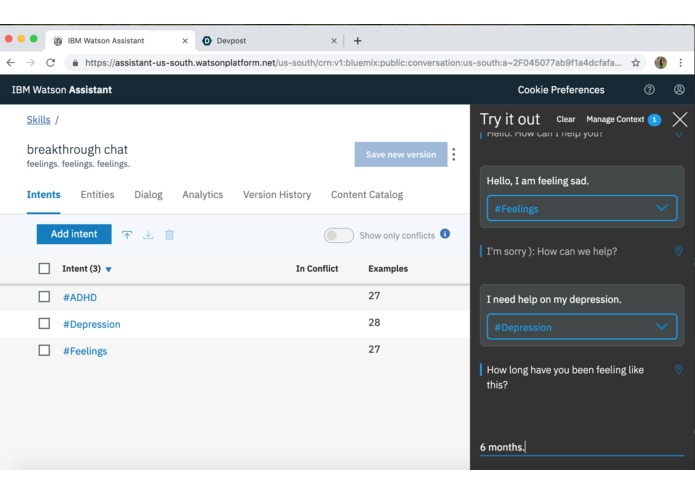The height and width of the screenshot is (494, 695).
Task: Close the Try it out panel
Action: click(x=679, y=120)
